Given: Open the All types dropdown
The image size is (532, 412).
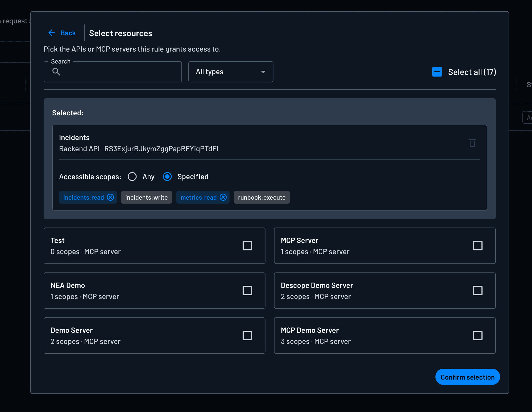Looking at the screenshot, I should click(231, 72).
